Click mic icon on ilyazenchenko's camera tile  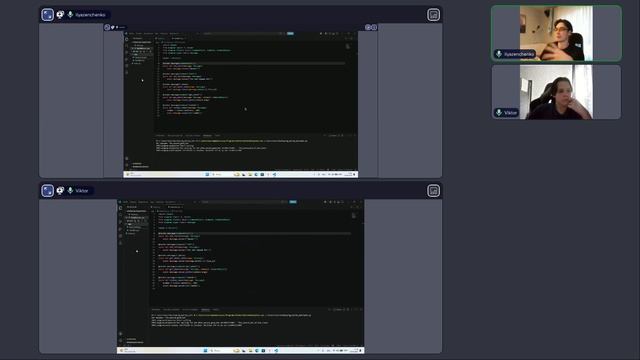(499, 54)
